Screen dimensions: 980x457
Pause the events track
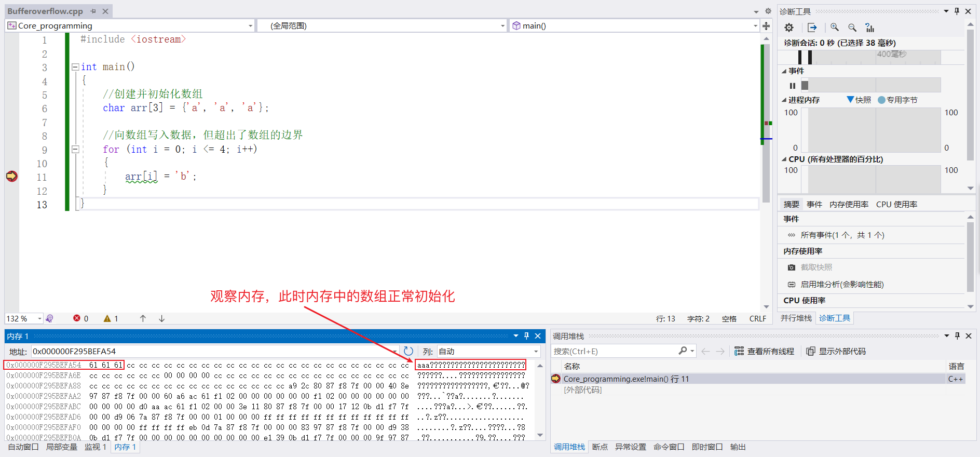point(793,86)
